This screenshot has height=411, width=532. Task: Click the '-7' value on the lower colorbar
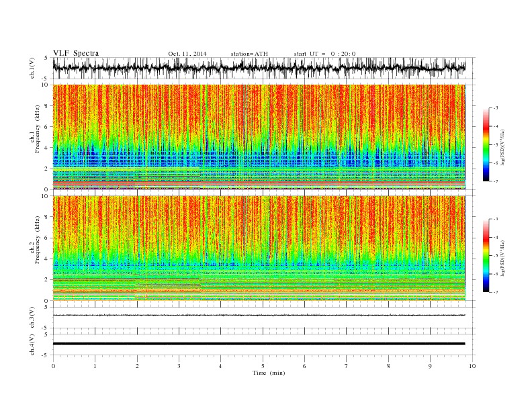click(495, 292)
